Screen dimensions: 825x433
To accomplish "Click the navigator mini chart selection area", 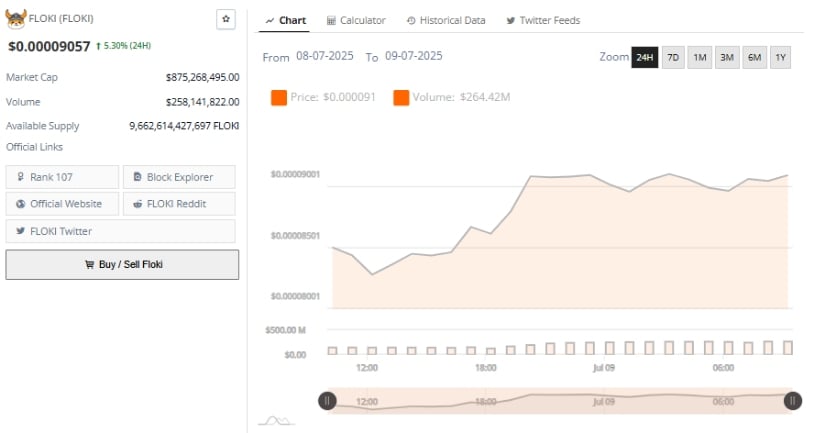I will [x=560, y=401].
